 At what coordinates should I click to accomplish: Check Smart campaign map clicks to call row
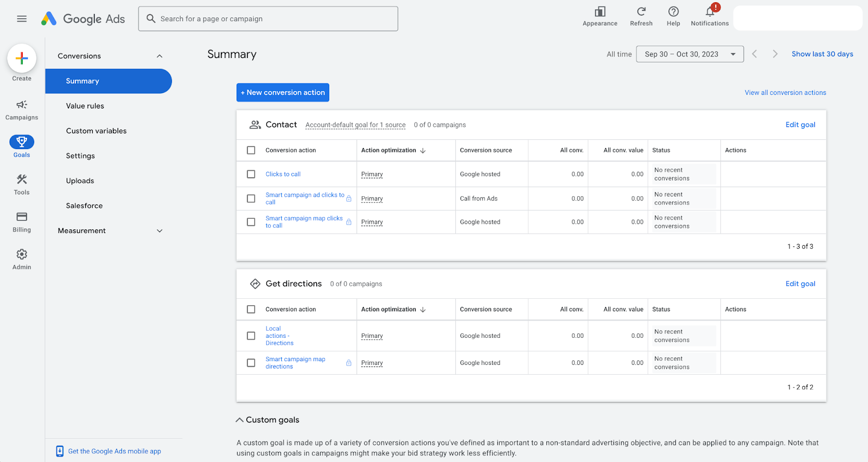tap(251, 222)
